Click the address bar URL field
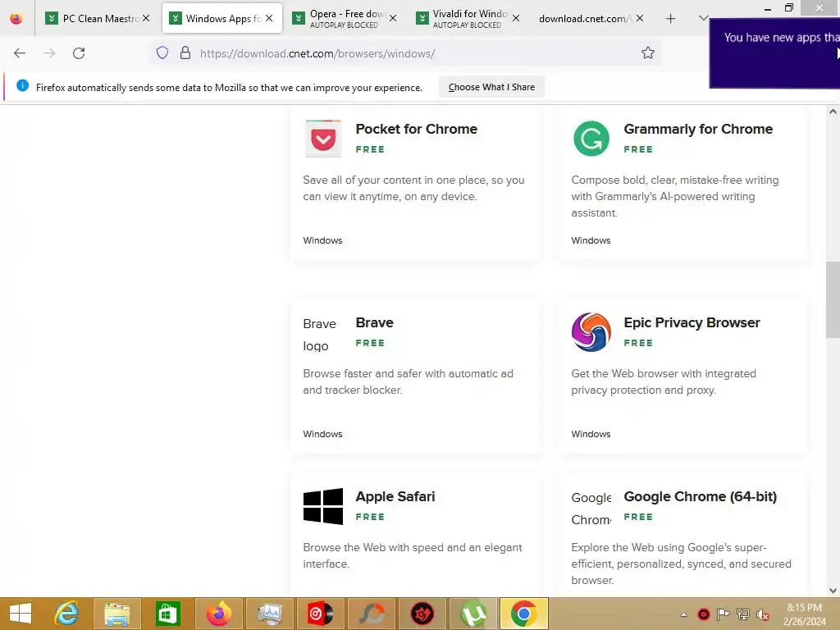This screenshot has width=840, height=630. [407, 53]
